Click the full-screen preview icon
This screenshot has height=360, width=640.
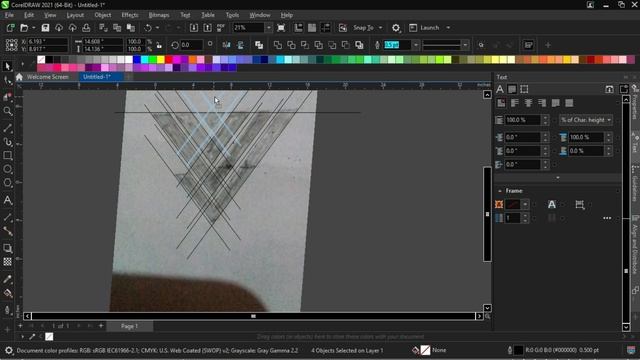pyautogui.click(x=281, y=28)
